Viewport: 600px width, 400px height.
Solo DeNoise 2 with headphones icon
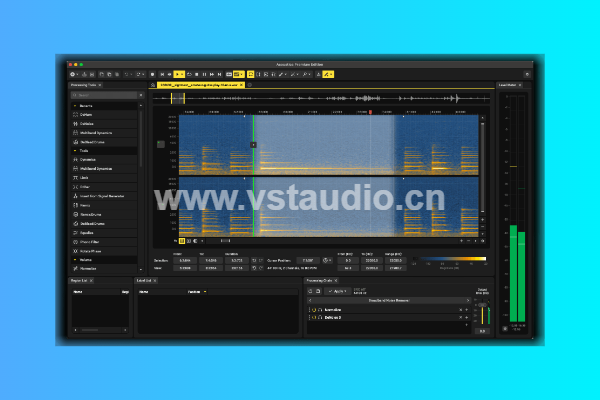pyautogui.click(x=320, y=318)
